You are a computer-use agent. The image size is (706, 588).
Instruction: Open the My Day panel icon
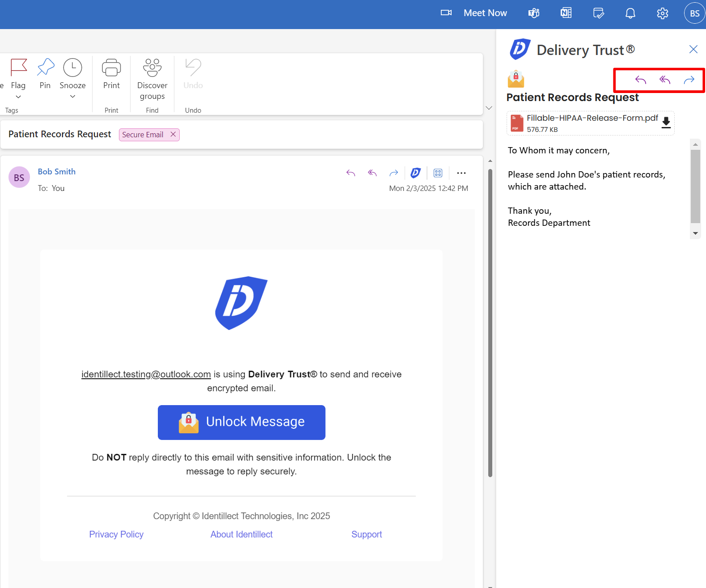tap(598, 13)
